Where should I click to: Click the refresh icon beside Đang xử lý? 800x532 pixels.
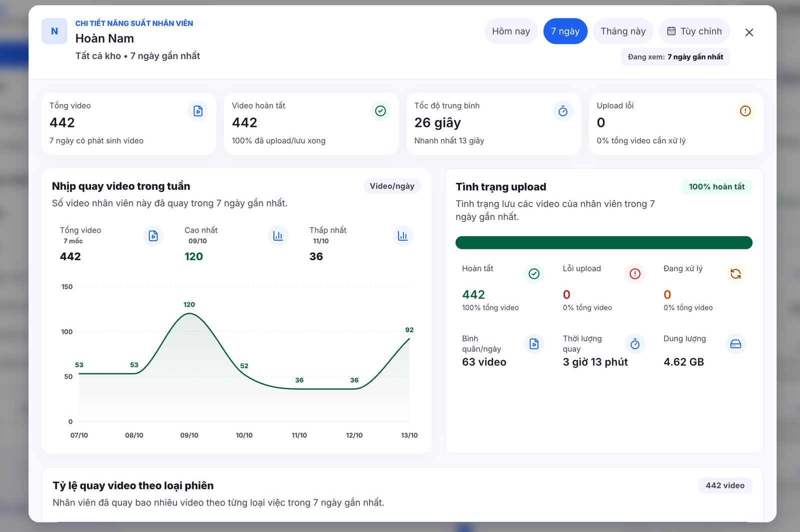735,274
